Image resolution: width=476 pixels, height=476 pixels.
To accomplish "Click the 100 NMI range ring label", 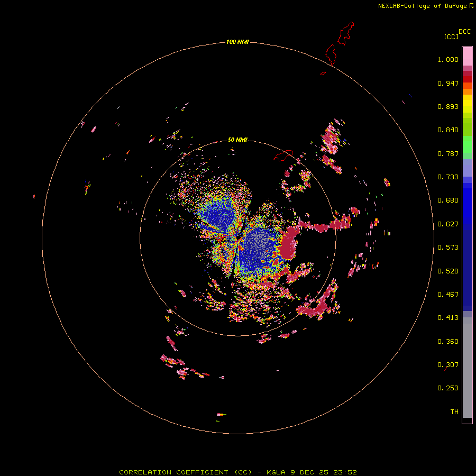I will click(x=237, y=42).
